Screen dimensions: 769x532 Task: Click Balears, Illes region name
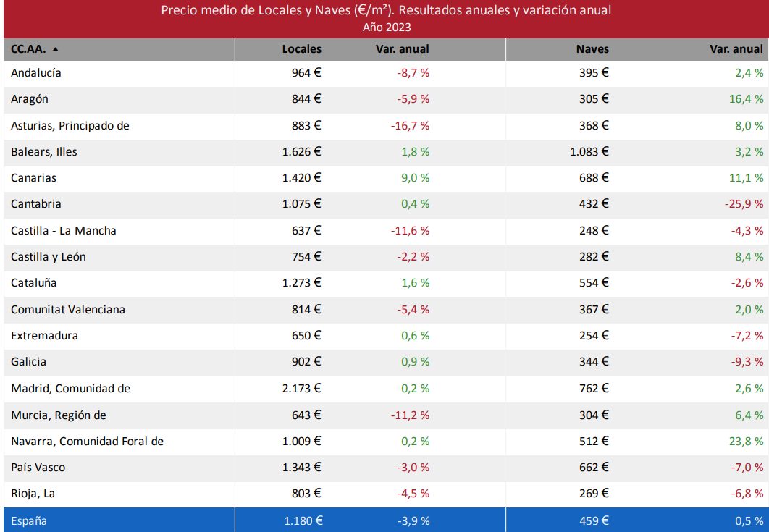44,152
